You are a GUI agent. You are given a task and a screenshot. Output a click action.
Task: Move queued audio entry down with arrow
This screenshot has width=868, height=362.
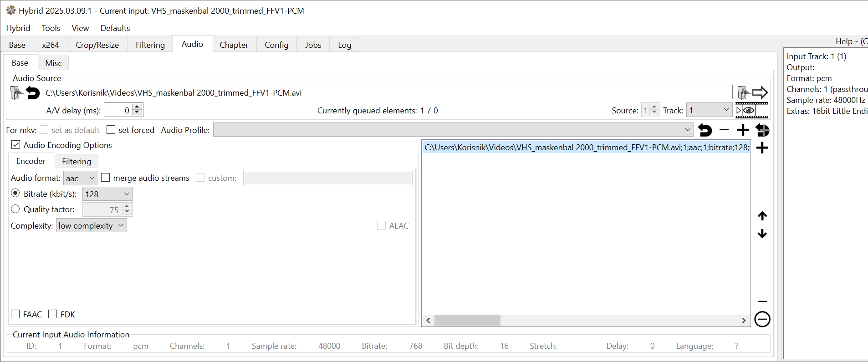tap(762, 234)
